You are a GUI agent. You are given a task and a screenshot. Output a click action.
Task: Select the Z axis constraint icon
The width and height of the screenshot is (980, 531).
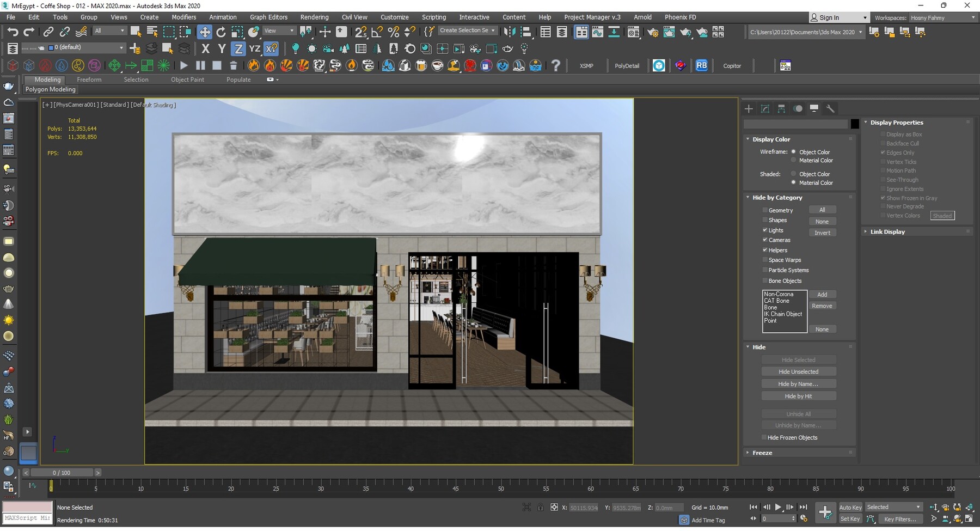coord(238,48)
